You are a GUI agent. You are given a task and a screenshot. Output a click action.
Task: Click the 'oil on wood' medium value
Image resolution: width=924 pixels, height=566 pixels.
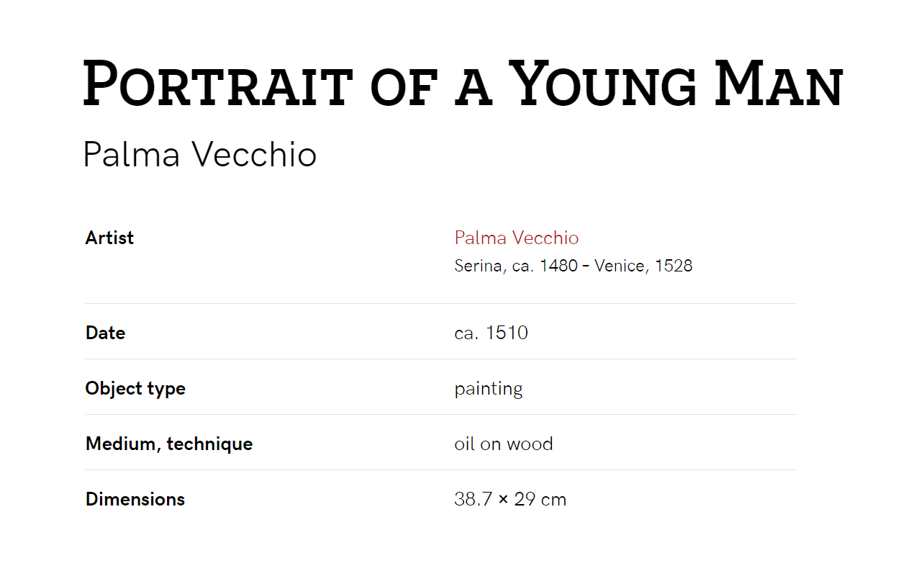click(504, 444)
